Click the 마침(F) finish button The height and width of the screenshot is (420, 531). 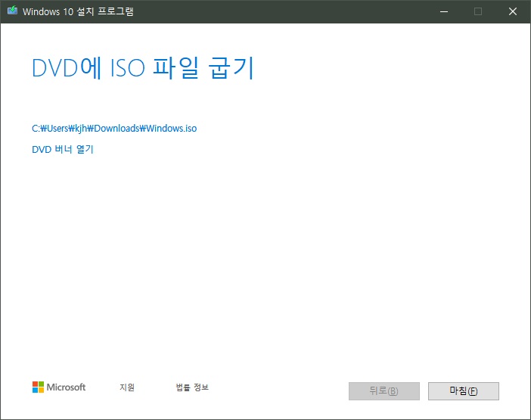463,391
